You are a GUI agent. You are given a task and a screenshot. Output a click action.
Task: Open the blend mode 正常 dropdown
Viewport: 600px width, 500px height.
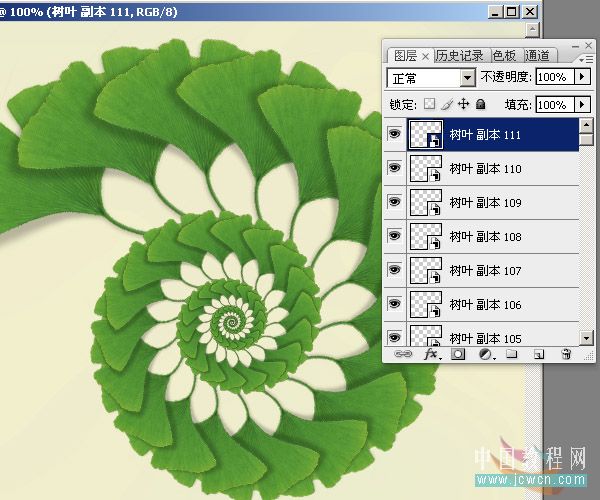[x=467, y=78]
